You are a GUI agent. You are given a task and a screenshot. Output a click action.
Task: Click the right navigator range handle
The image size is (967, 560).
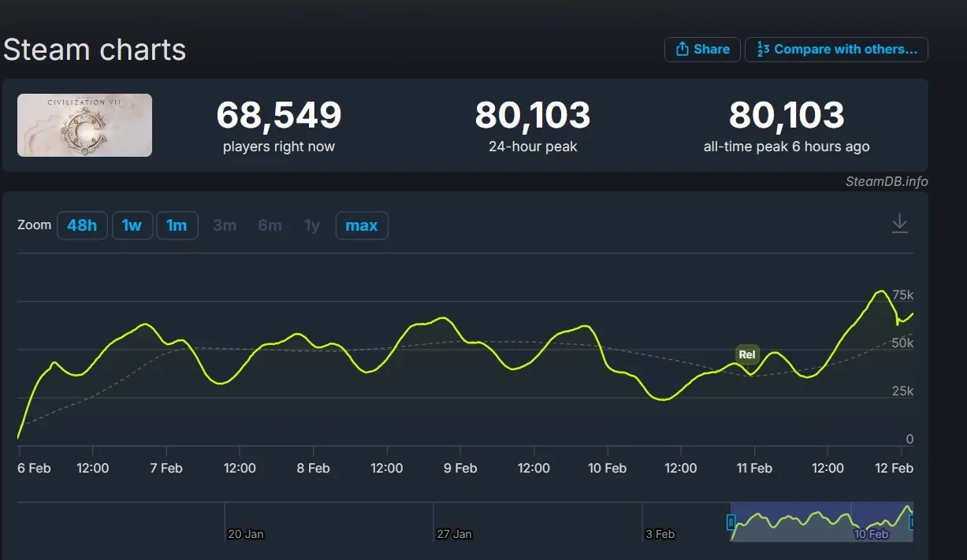pos(912,521)
